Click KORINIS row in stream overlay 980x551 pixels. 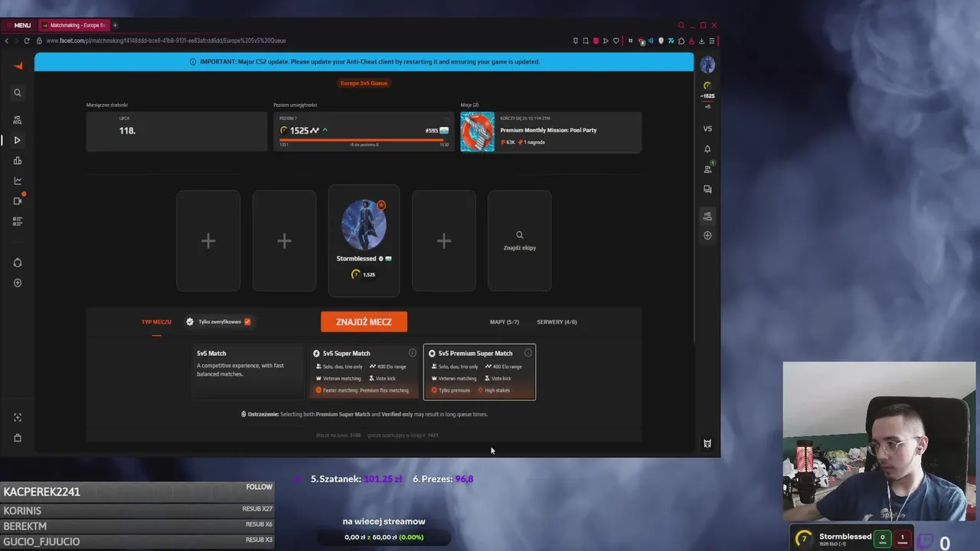[x=138, y=510]
